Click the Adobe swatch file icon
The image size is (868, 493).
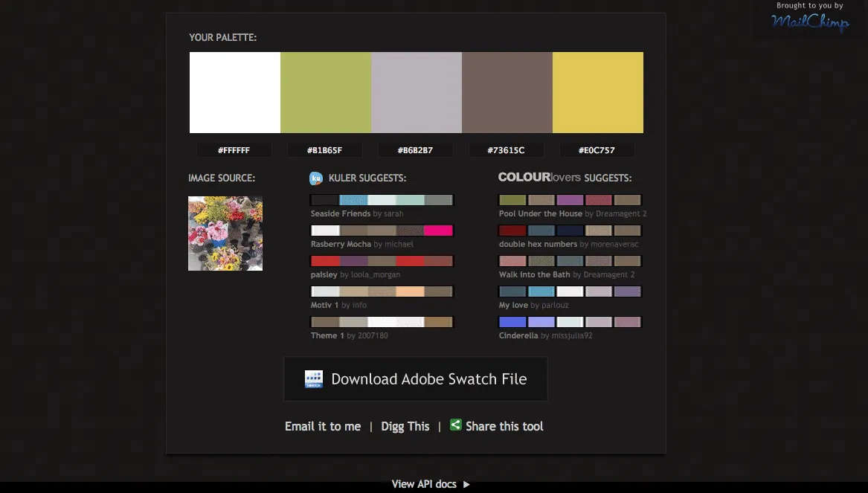[x=314, y=379]
